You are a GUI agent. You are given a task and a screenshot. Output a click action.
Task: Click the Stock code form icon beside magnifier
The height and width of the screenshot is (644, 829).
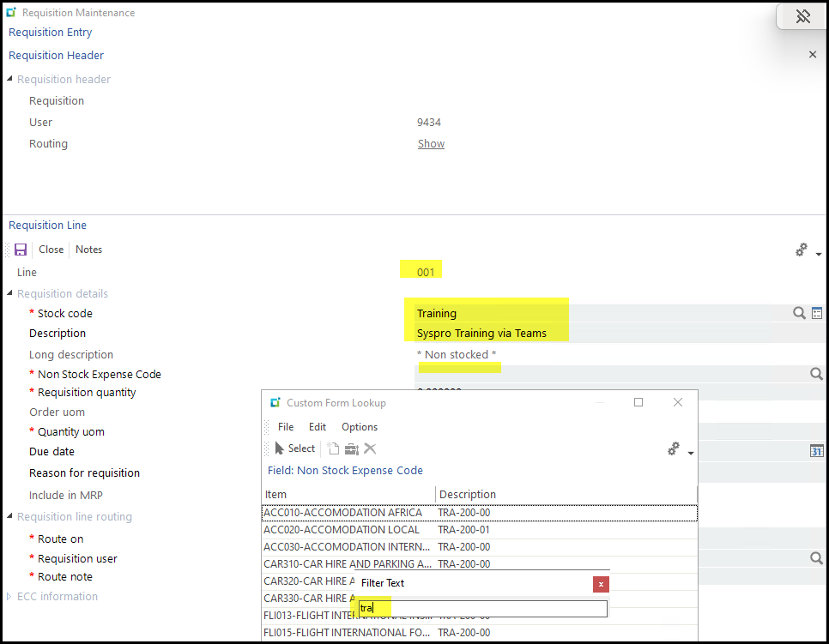(x=817, y=314)
